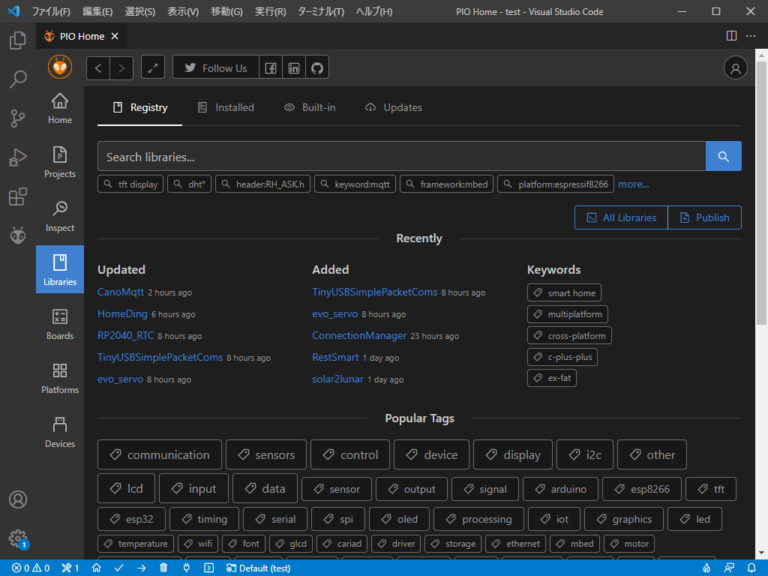Open the ターミナル(T) menu

(321, 11)
